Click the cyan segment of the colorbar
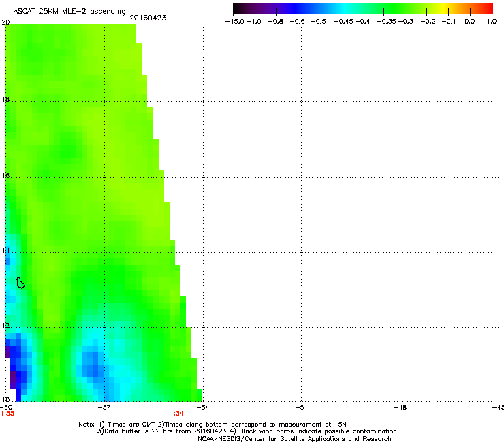504x443 pixels. tap(344, 9)
